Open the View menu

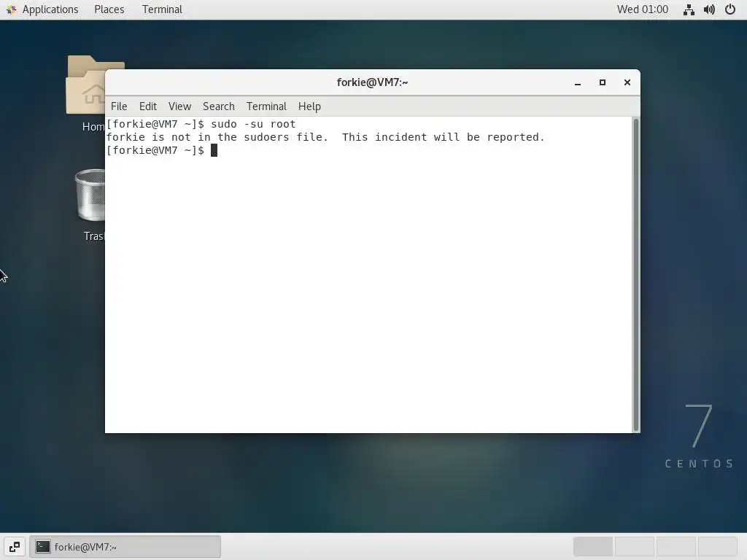point(179,106)
